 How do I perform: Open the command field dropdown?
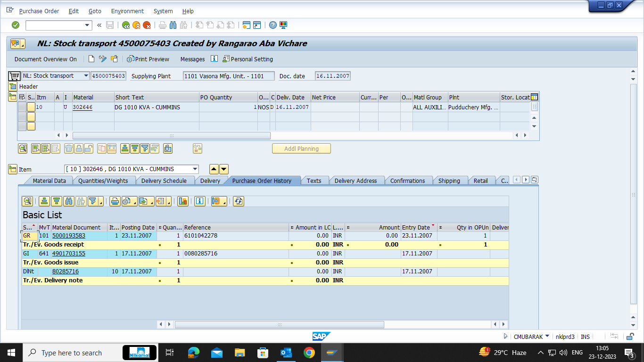point(87,25)
